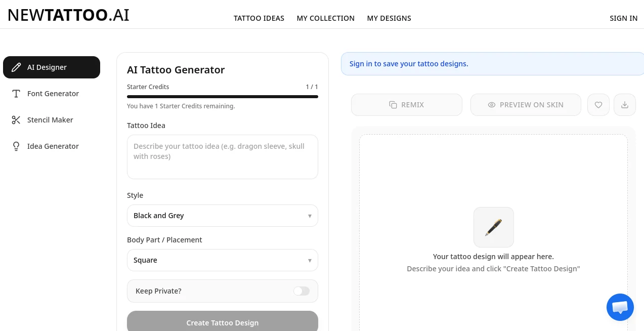Click the Starter Credits progress bar

(223, 96)
